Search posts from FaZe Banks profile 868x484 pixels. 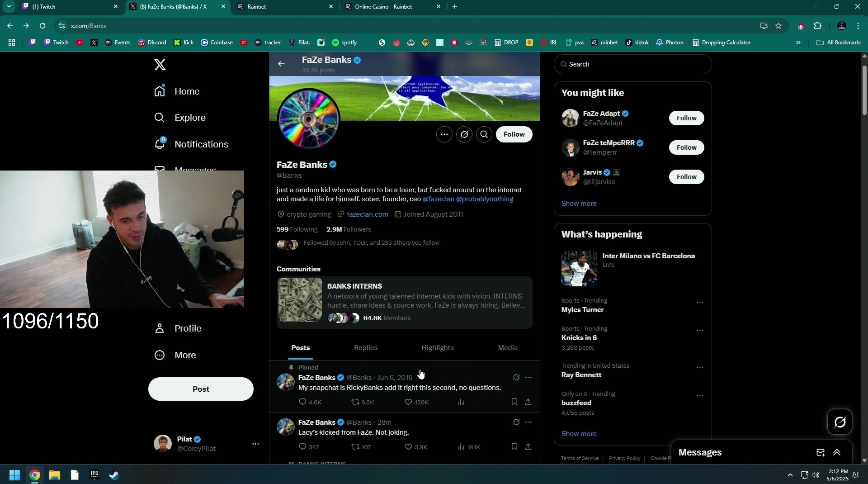[484, 134]
